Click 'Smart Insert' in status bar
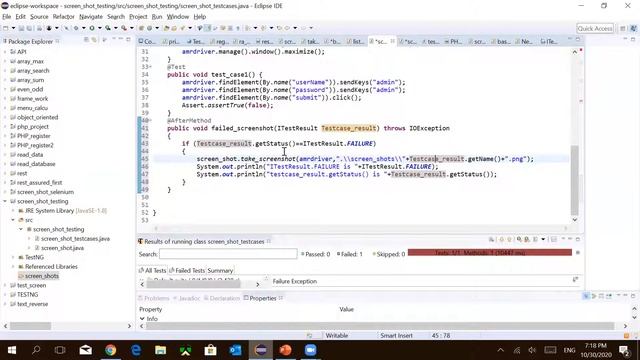This screenshot has height=360, width=640. pos(396,336)
